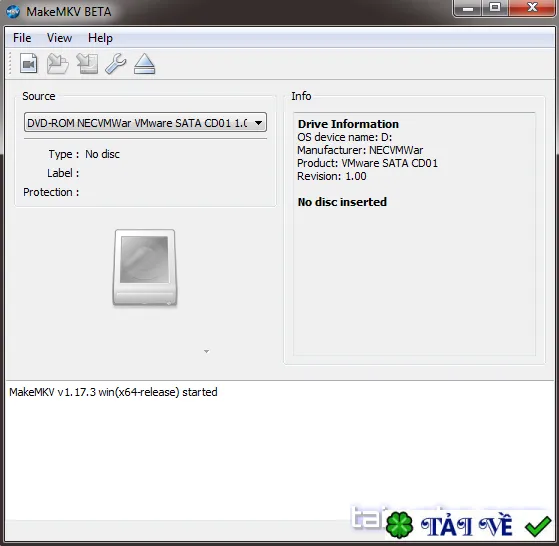Click the small arrow below drive image

[206, 351]
